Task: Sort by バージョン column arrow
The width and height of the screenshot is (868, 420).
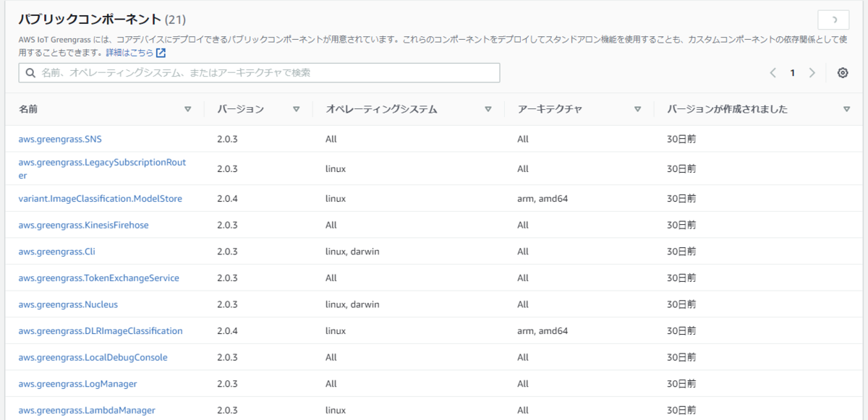Action: point(296,110)
